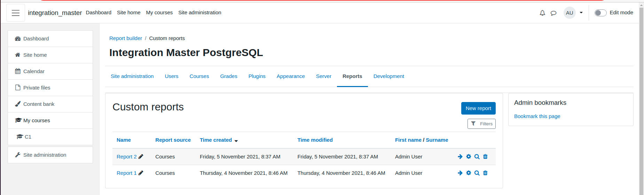The height and width of the screenshot is (195, 644).
Task: Click the Site administration wrench icon
Action: tap(18, 155)
